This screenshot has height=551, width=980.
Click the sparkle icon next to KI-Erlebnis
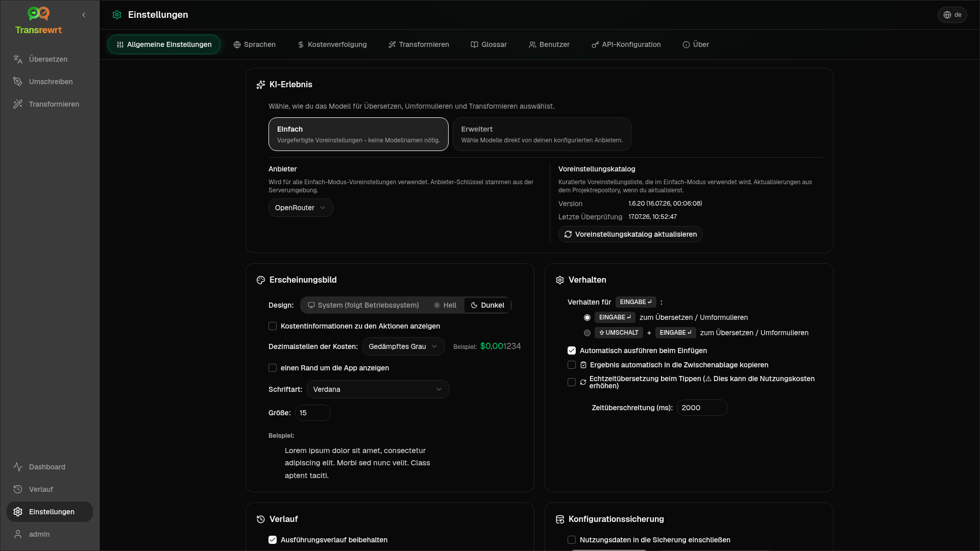tap(261, 85)
